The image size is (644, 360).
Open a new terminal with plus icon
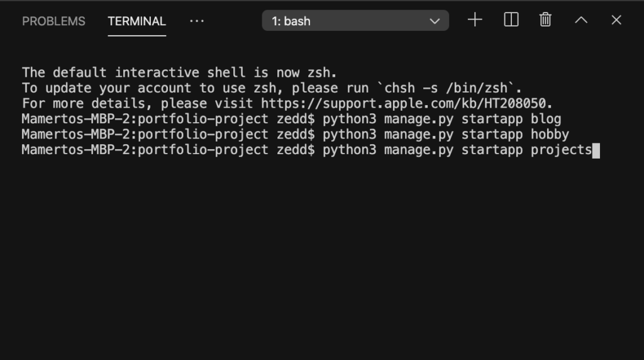pos(475,20)
